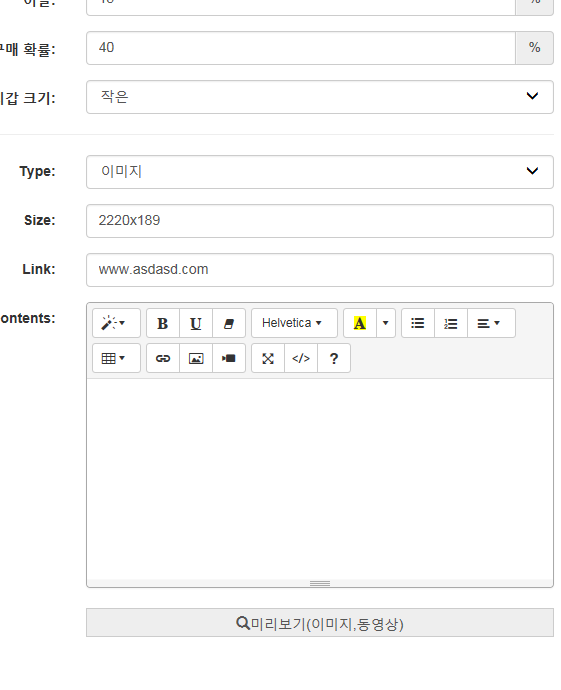
Task: Open the Helvetica font family dropdown
Action: coord(294,323)
